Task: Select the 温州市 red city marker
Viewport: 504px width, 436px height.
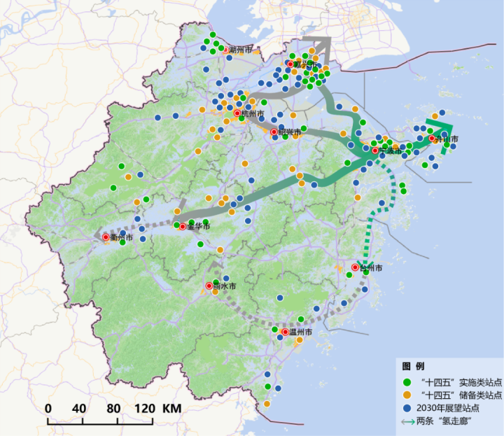Action: pyautogui.click(x=285, y=332)
